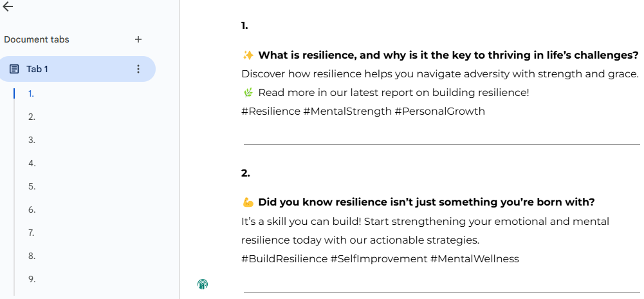Jump to outline heading 1.
Image resolution: width=644 pixels, height=299 pixels.
32,94
